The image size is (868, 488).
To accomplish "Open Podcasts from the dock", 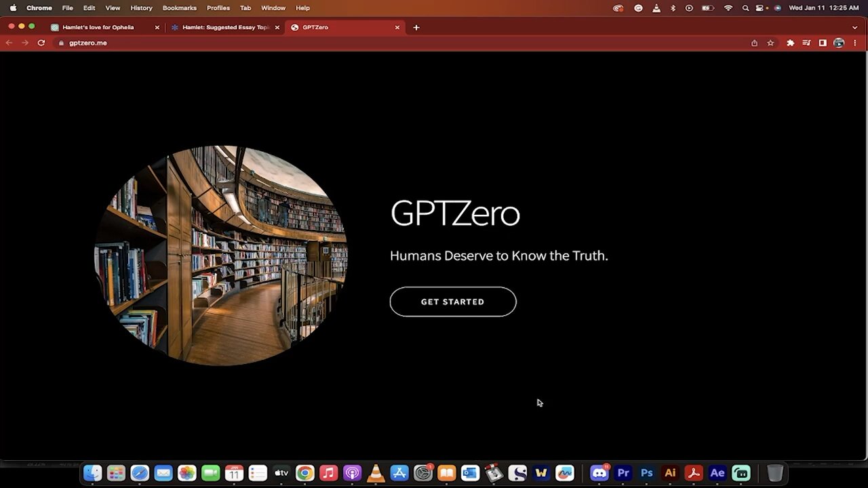I will point(352,473).
